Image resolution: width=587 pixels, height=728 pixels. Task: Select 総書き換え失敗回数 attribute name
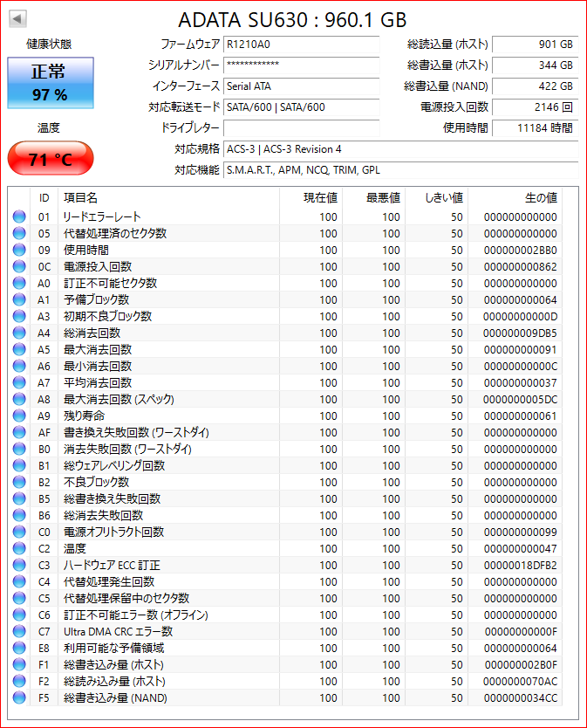(112, 498)
